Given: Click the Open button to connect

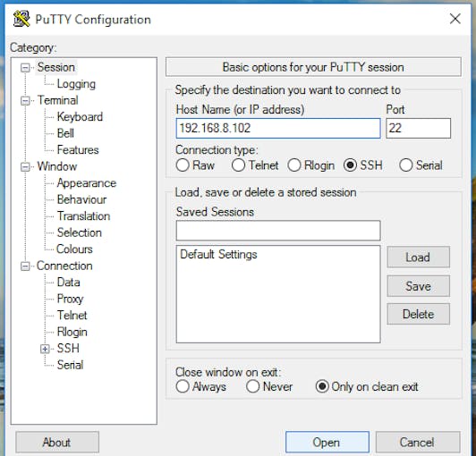Looking at the screenshot, I should [x=327, y=442].
